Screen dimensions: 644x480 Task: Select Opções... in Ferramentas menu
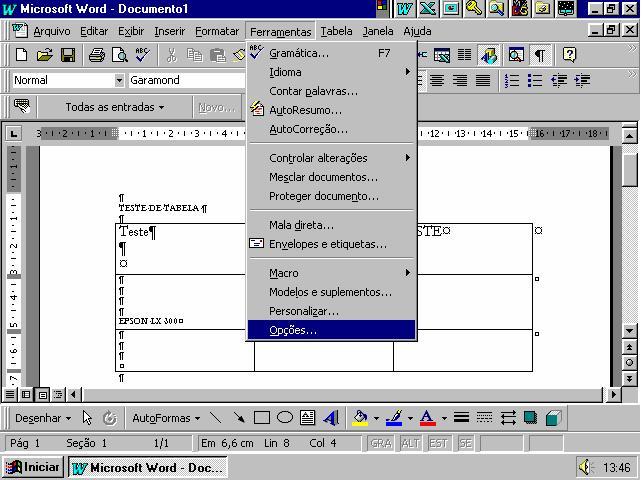click(x=292, y=330)
